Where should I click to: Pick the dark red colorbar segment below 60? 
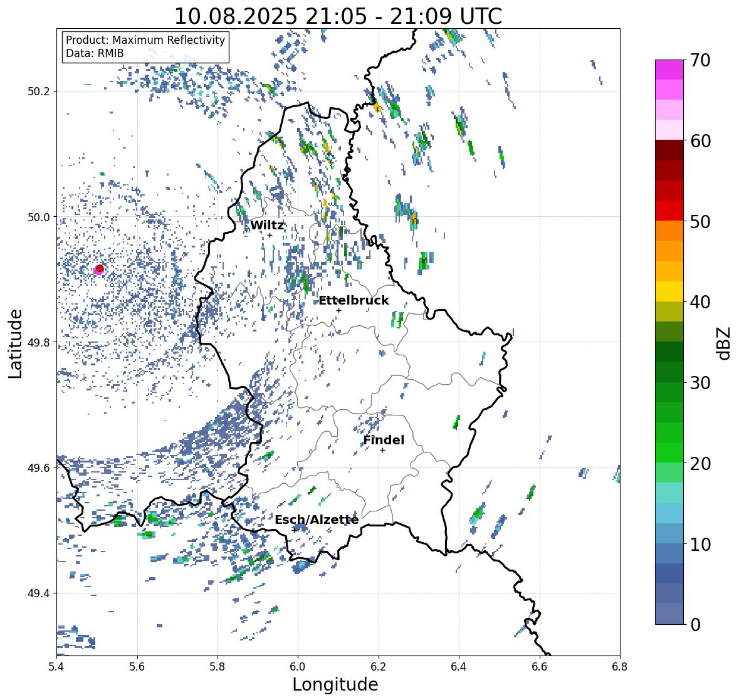point(669,150)
